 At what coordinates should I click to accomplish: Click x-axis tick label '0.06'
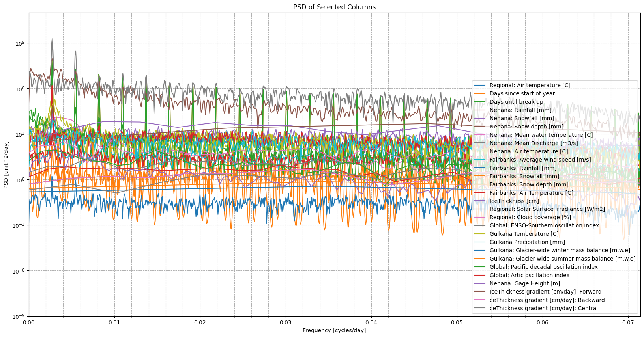[543, 322]
